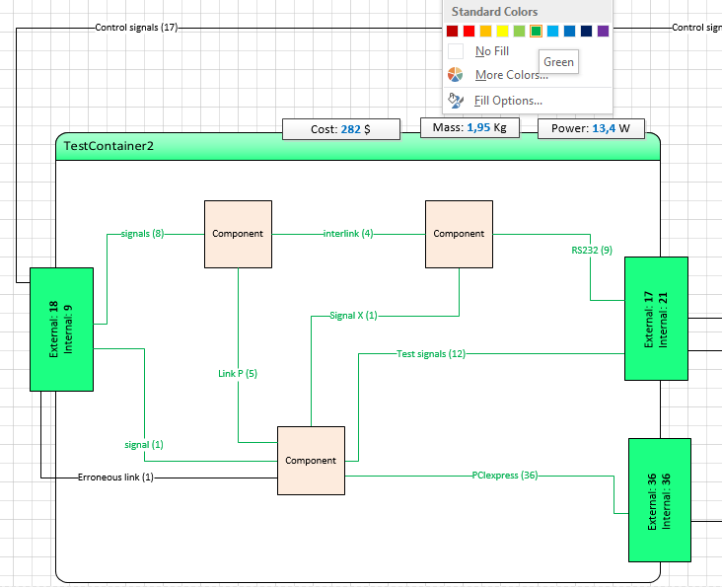
Task: Pick the dark red color swatch
Action: pyautogui.click(x=452, y=31)
